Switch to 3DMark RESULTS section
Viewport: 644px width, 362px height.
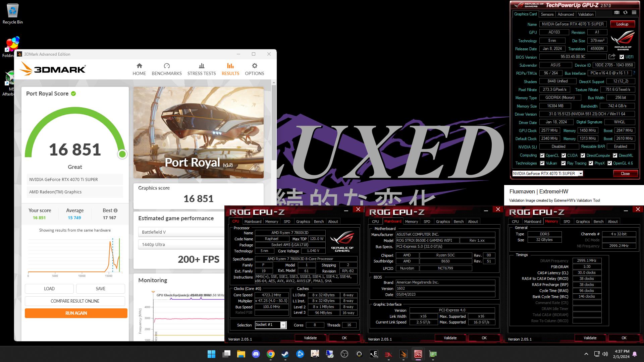pyautogui.click(x=230, y=69)
